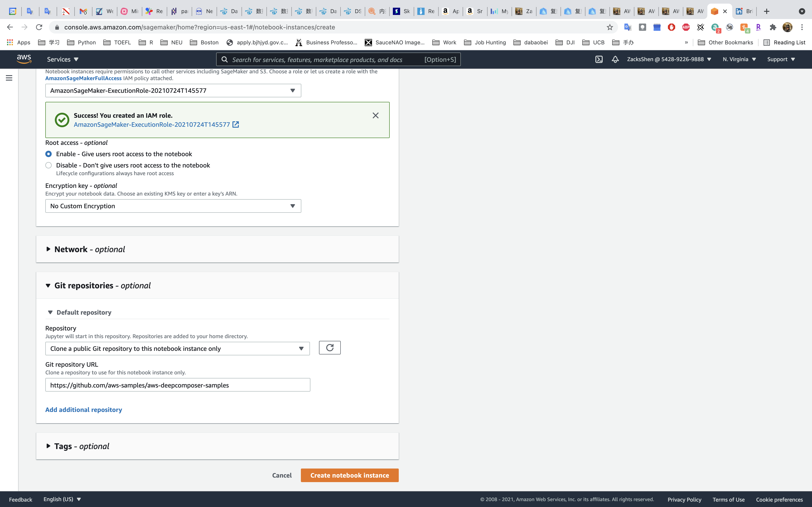Open Chrome extensions puzzle icon
This screenshot has height=507, width=812.
click(x=773, y=27)
